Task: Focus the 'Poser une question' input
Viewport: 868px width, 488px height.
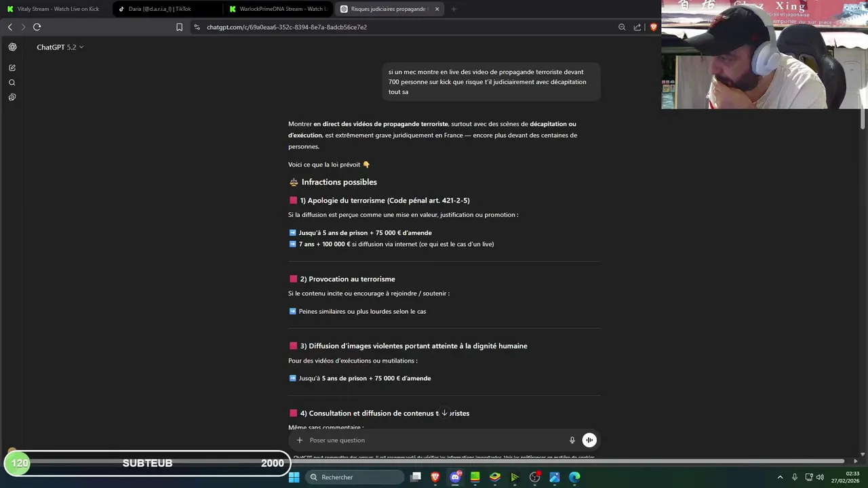Action: [x=434, y=440]
